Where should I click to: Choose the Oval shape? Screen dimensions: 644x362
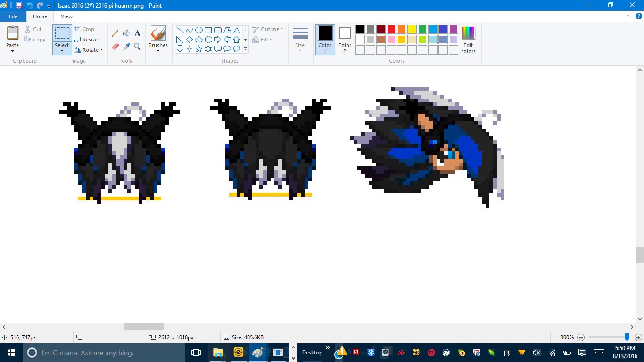click(198, 29)
